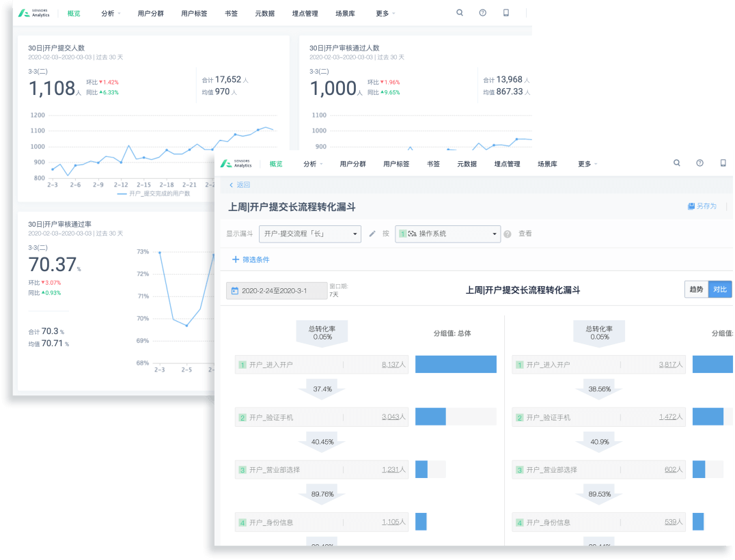
Task: Switch the chart view to 趋势
Action: (696, 290)
